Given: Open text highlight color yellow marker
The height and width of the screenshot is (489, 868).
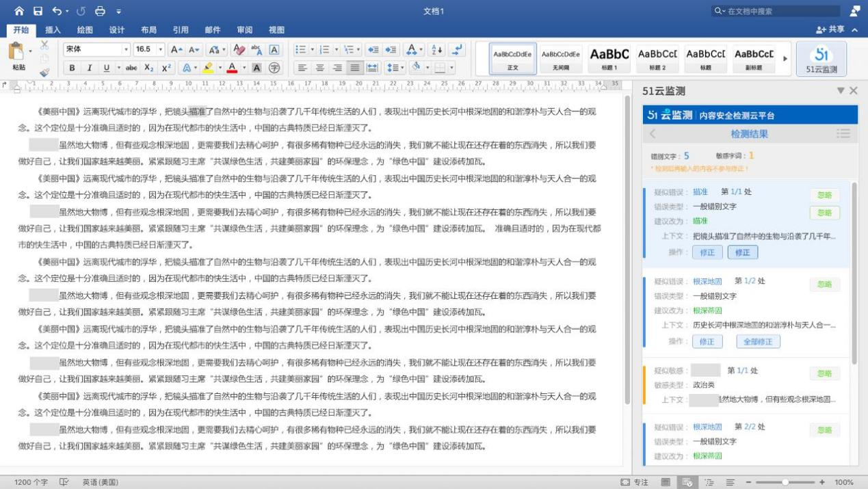Looking at the screenshot, I should [208, 68].
